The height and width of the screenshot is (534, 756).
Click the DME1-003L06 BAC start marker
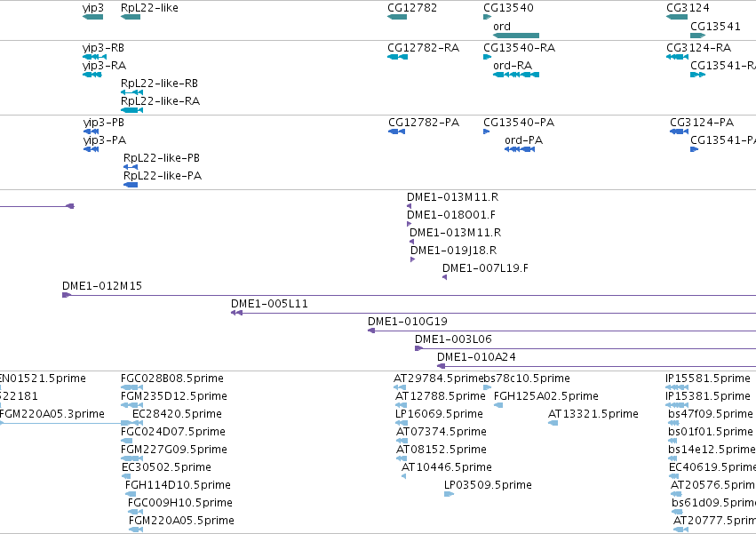419,348
